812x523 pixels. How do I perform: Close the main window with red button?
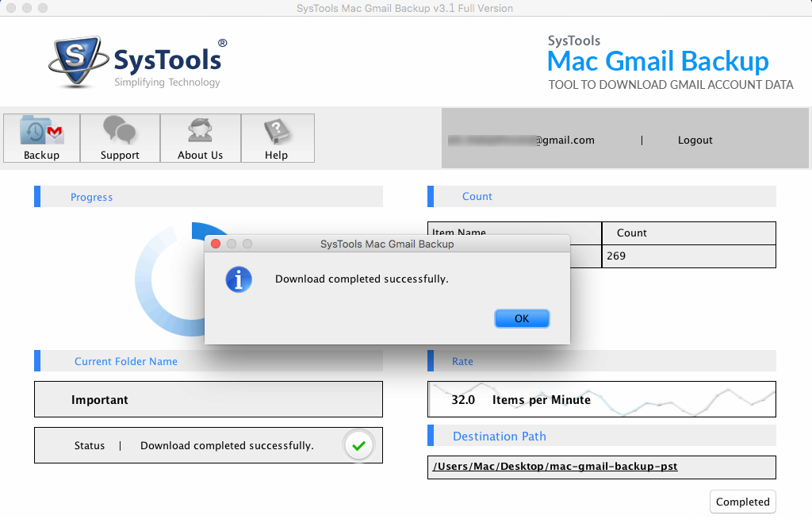click(x=11, y=8)
